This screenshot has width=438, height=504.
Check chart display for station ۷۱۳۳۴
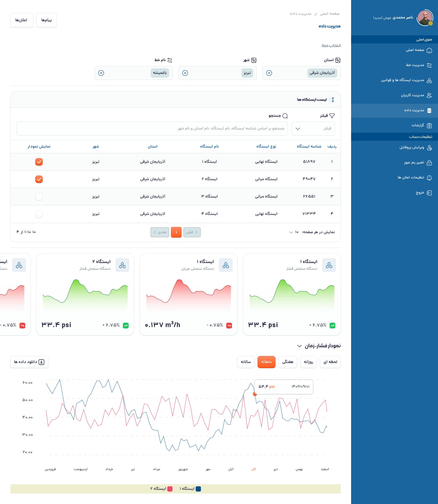pyautogui.click(x=39, y=214)
